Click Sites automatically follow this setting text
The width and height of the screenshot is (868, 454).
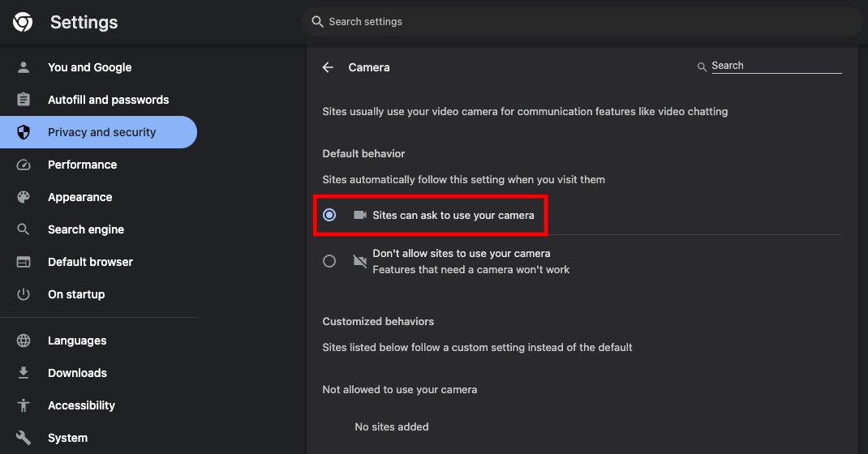click(463, 180)
